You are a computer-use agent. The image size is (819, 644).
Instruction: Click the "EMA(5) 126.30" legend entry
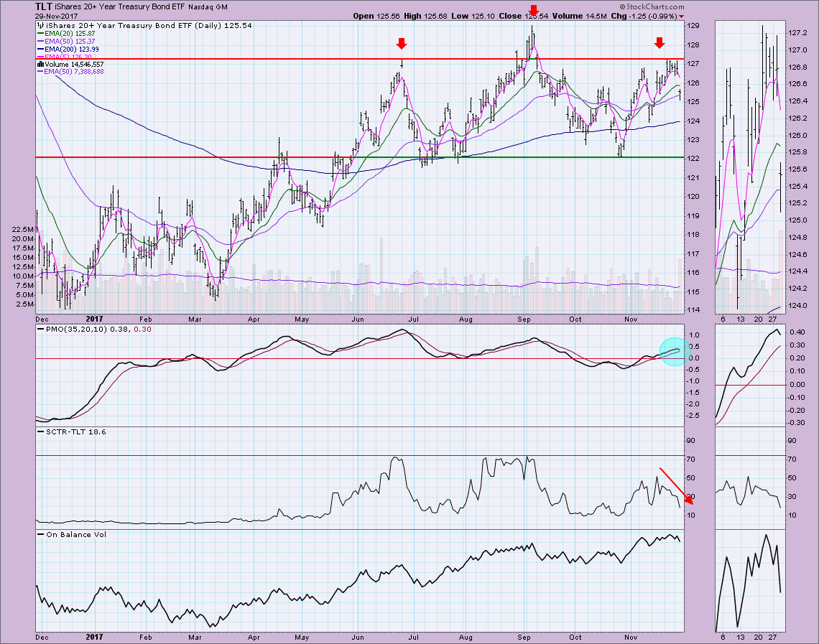point(68,57)
